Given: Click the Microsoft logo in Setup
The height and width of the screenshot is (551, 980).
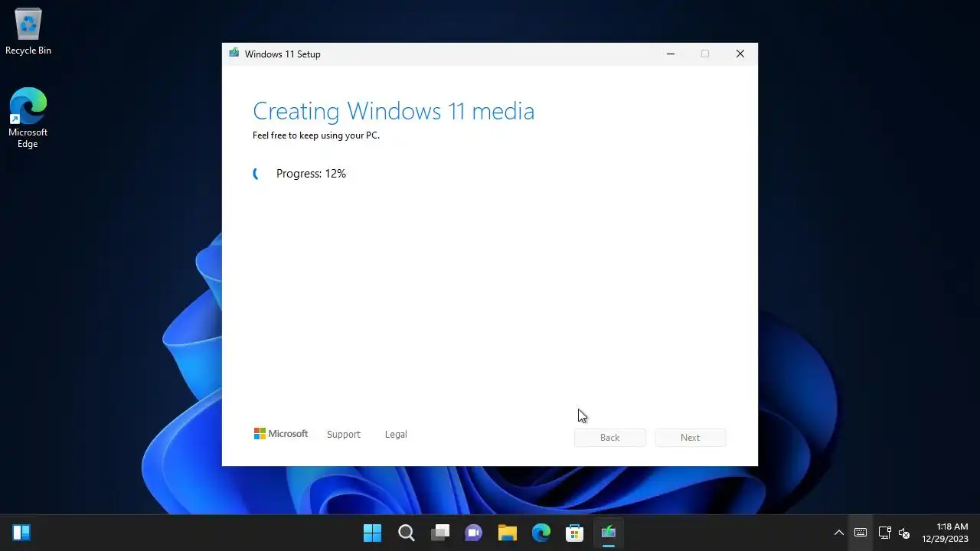Looking at the screenshot, I should click(281, 433).
